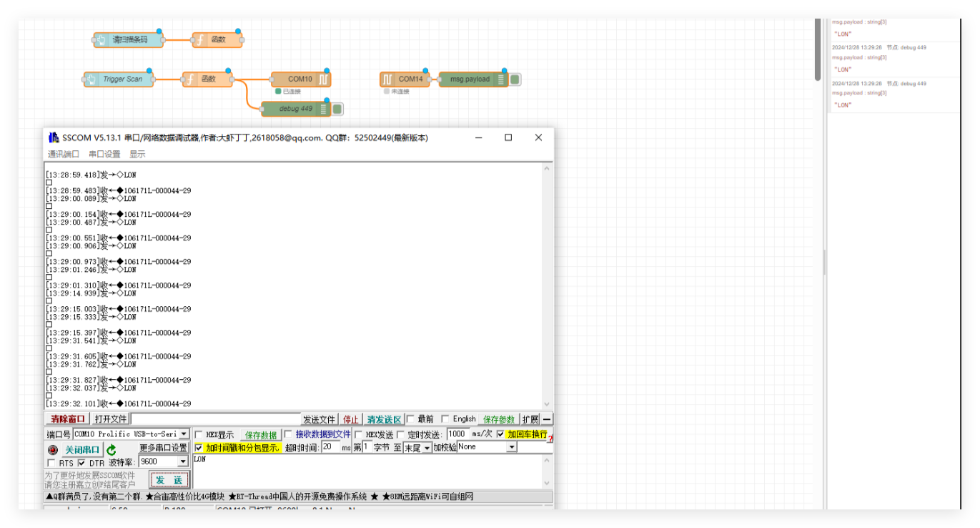Click the 第 1 字节 byte field
Viewport: 980px width, 528px height.
click(x=367, y=447)
